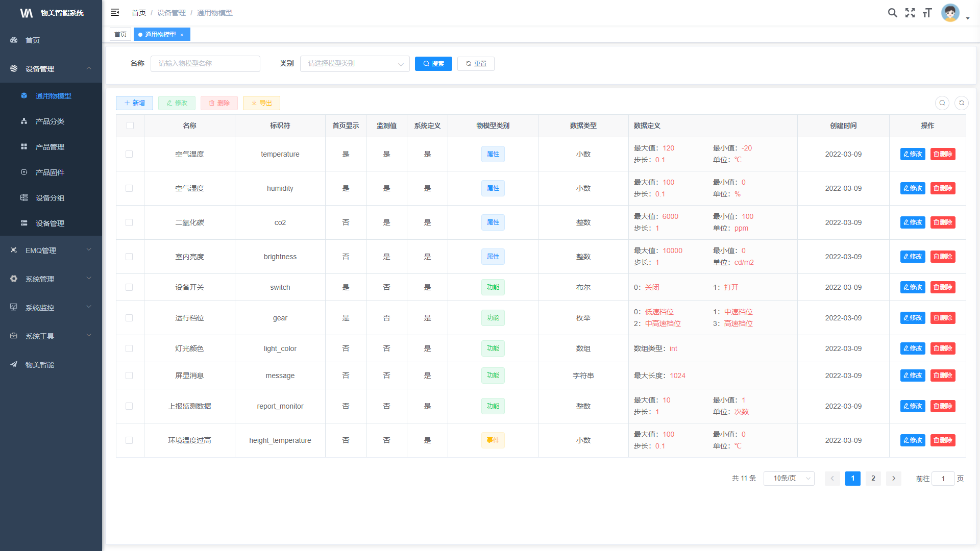Collapse the sidebar with hamburger icon
Screen dimensions: 980x551
pyautogui.click(x=115, y=12)
